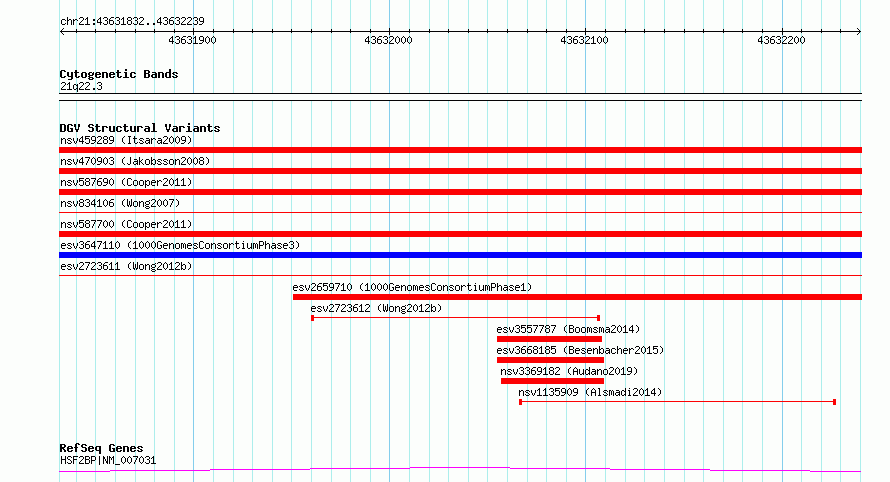Open variant nsv1135909 (Alsmadi2014) label
890x482 pixels.
coord(590,392)
